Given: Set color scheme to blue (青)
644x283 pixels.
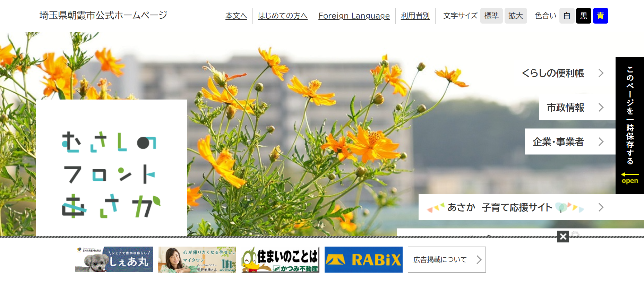Looking at the screenshot, I should pyautogui.click(x=601, y=16).
